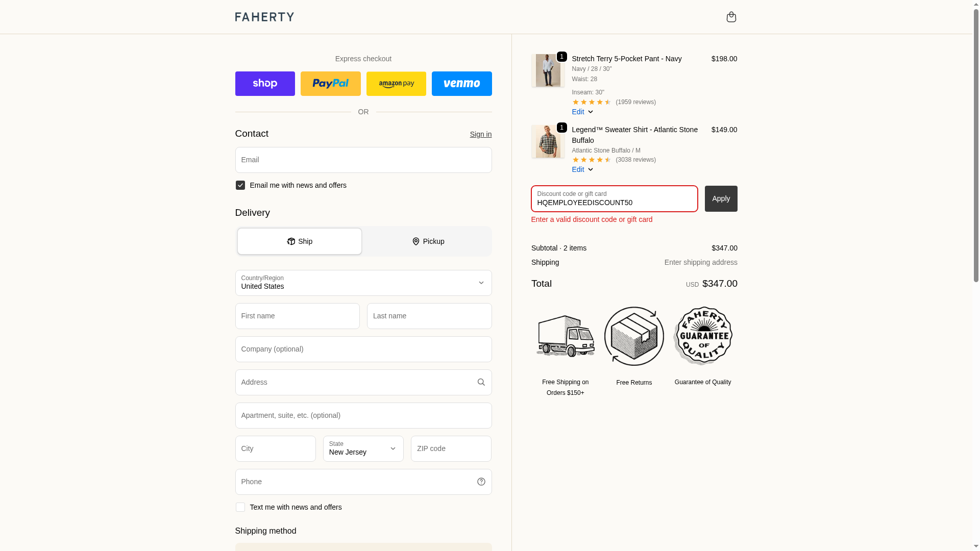Click the Stretch Terry Pant thumbnail
This screenshot has height=551, width=980.
pyautogui.click(x=548, y=70)
